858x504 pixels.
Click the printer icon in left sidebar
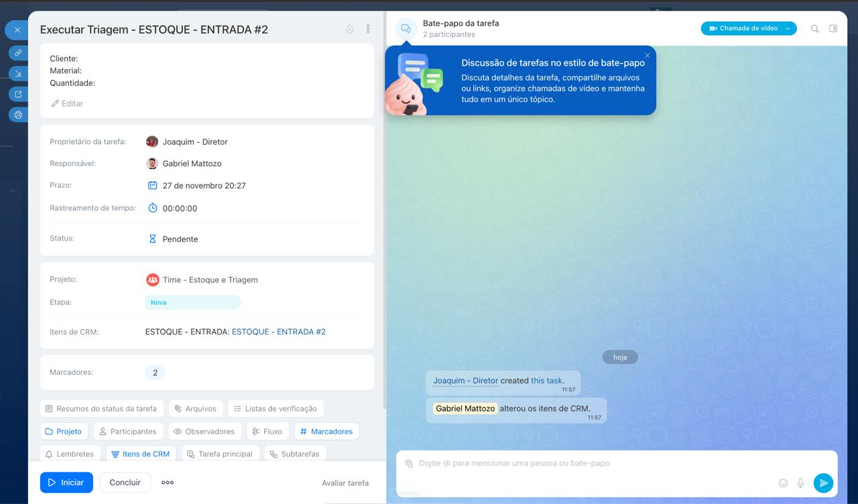18,115
